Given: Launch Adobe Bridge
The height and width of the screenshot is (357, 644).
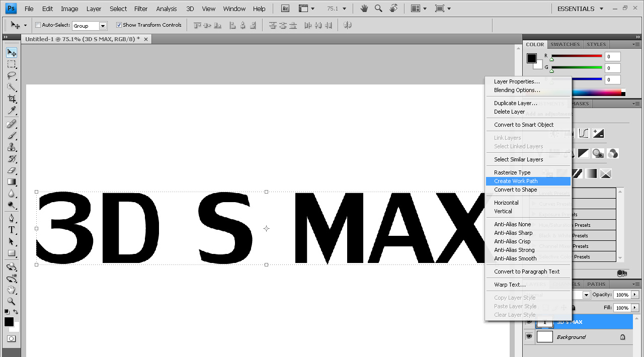Looking at the screenshot, I should [x=285, y=9].
